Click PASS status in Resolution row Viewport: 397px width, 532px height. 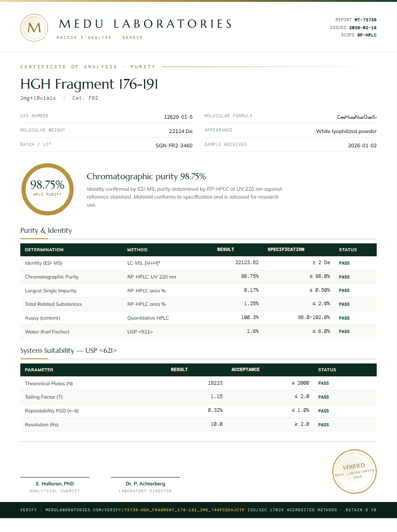coord(324,425)
